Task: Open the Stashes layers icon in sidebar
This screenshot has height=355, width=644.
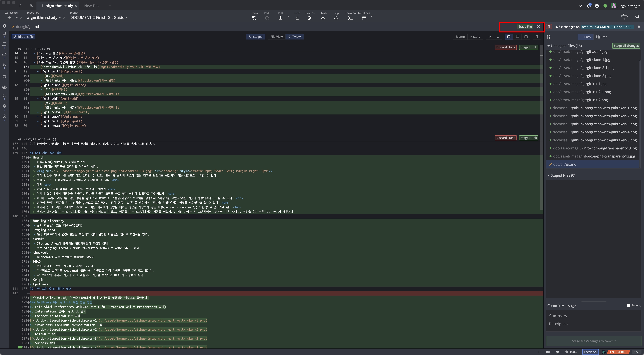Action: pos(4,106)
